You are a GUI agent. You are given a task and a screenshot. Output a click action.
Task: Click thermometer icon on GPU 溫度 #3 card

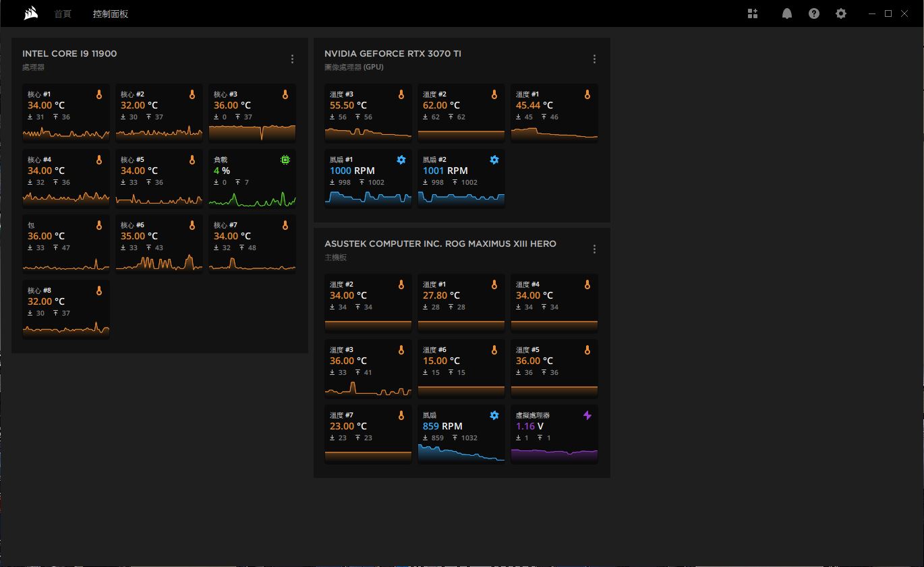401,94
